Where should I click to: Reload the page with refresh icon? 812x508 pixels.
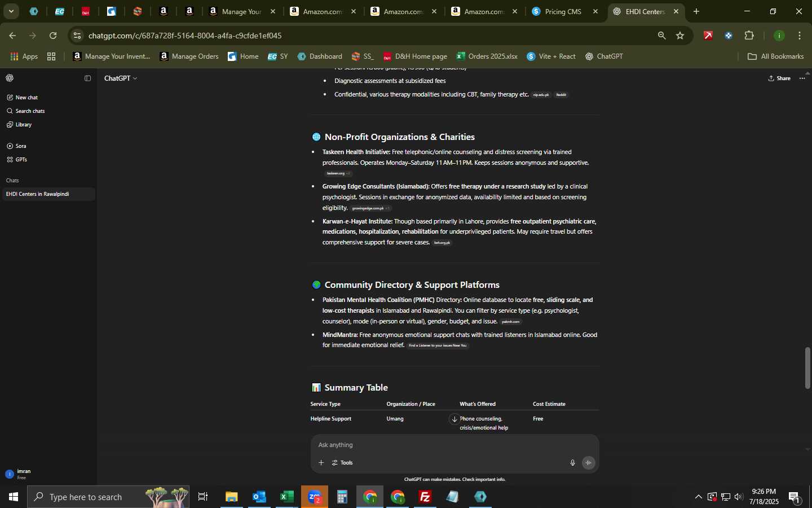[x=53, y=36]
